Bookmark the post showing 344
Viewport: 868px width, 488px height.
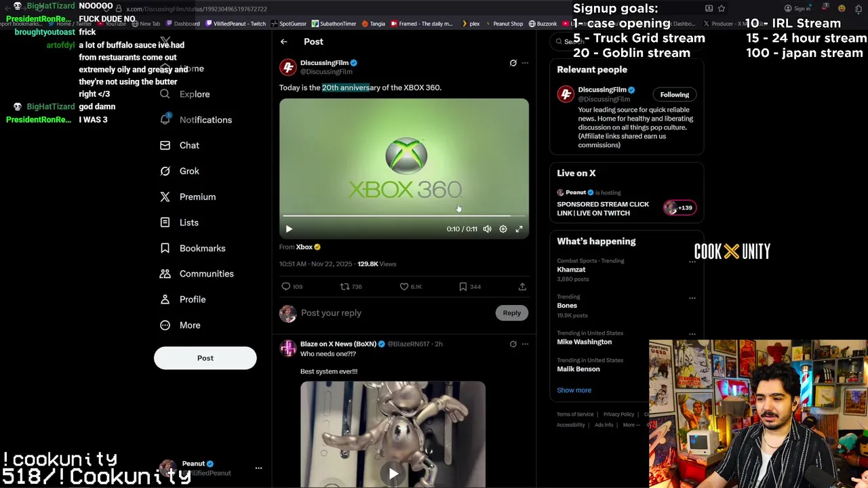click(x=463, y=287)
